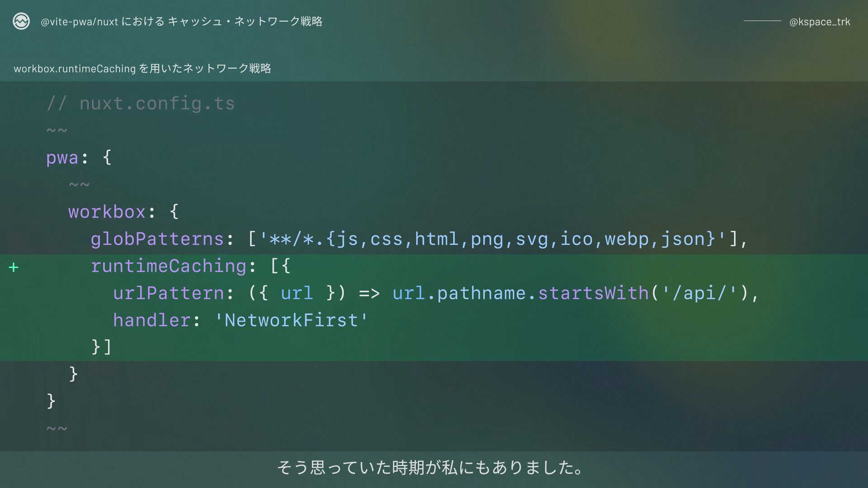Click the workbox.runtimeCaching subtitle heading

tap(142, 69)
